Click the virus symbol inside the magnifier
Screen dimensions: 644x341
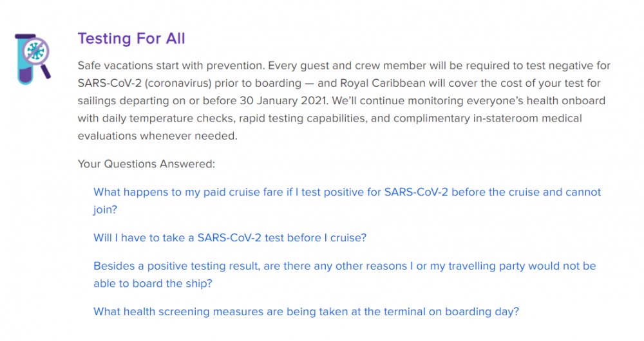coord(35,51)
